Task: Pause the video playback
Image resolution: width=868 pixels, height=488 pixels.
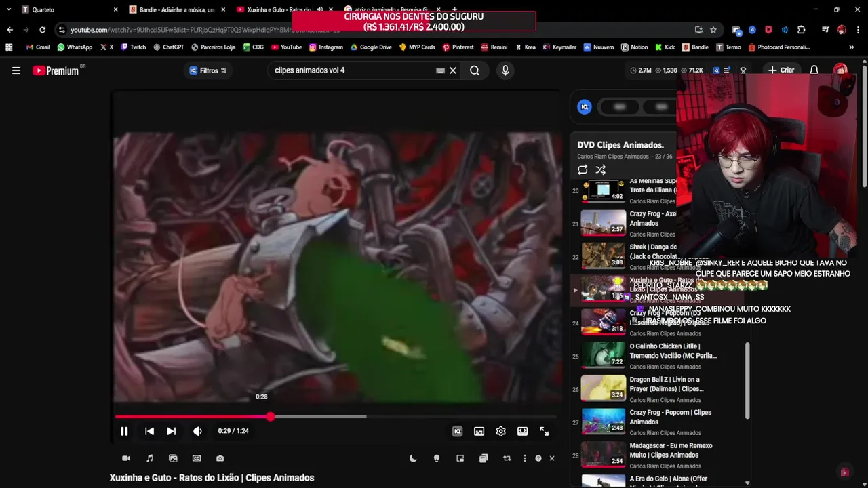Action: [124, 431]
